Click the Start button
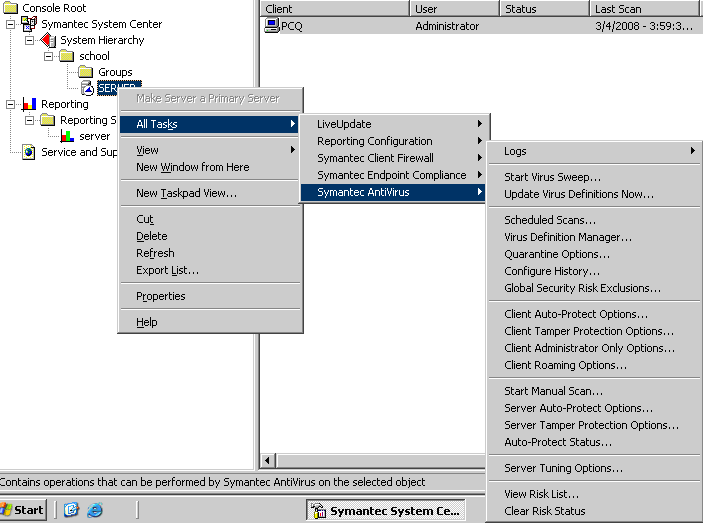Image resolution: width=703 pixels, height=524 pixels. click(x=23, y=510)
